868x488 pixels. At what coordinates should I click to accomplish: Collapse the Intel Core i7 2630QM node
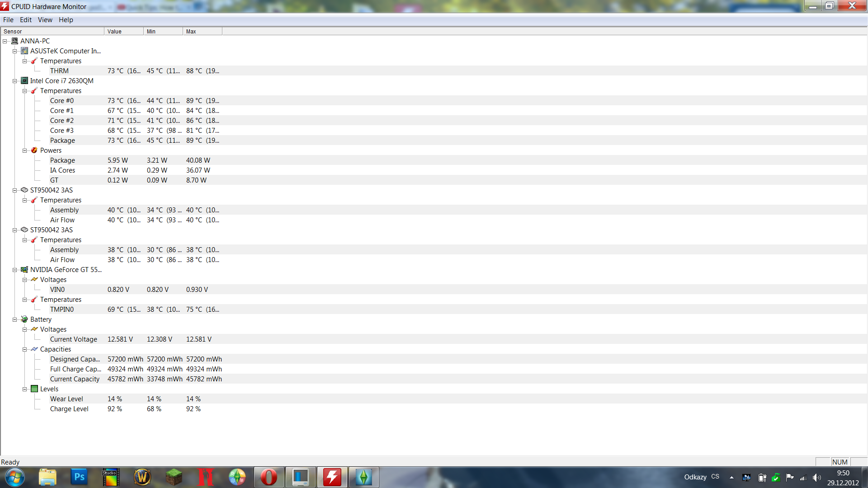point(15,81)
